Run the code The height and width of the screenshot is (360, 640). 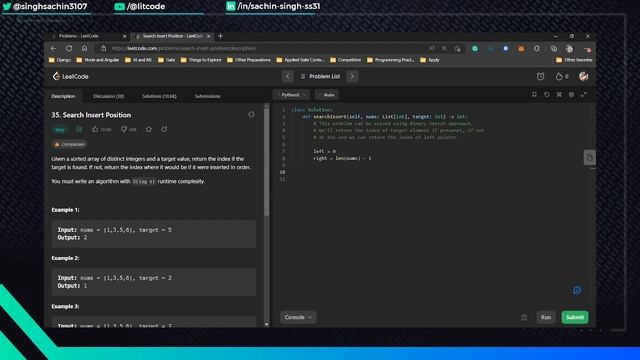click(x=546, y=317)
